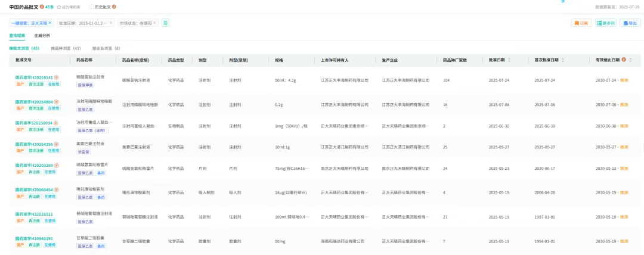Sort by 批准日期 column
Screen dimensions: 644x255
pyautogui.click(x=510, y=60)
